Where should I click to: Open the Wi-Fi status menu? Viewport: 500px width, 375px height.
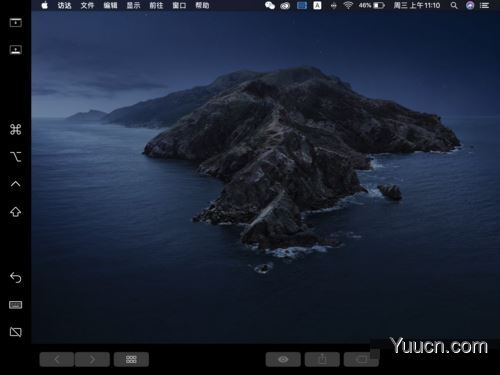click(x=348, y=5)
